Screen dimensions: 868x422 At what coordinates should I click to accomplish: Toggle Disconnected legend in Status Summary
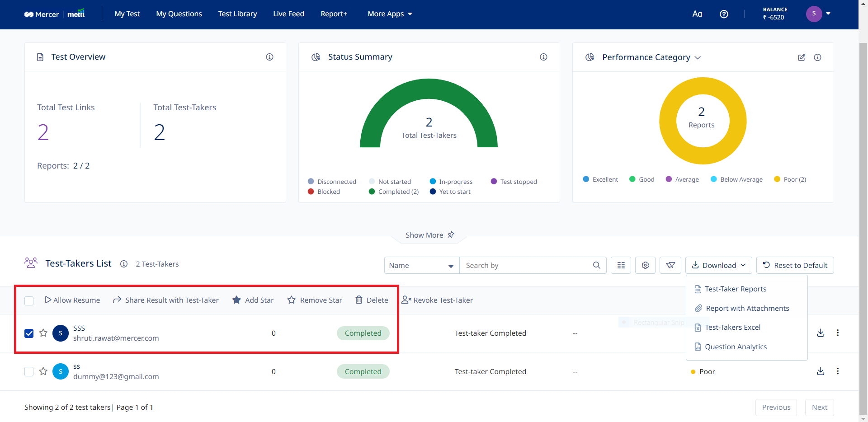pos(332,182)
